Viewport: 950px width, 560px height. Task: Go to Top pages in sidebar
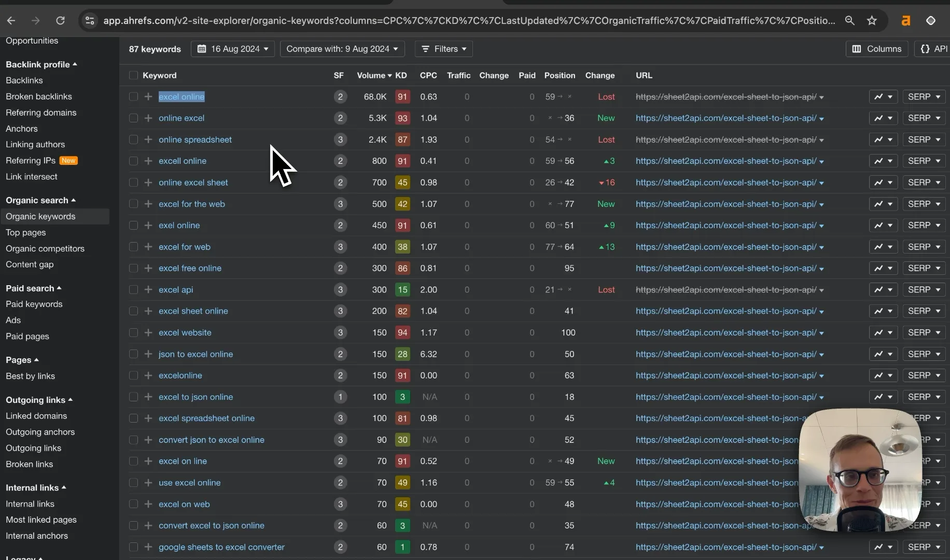26,232
